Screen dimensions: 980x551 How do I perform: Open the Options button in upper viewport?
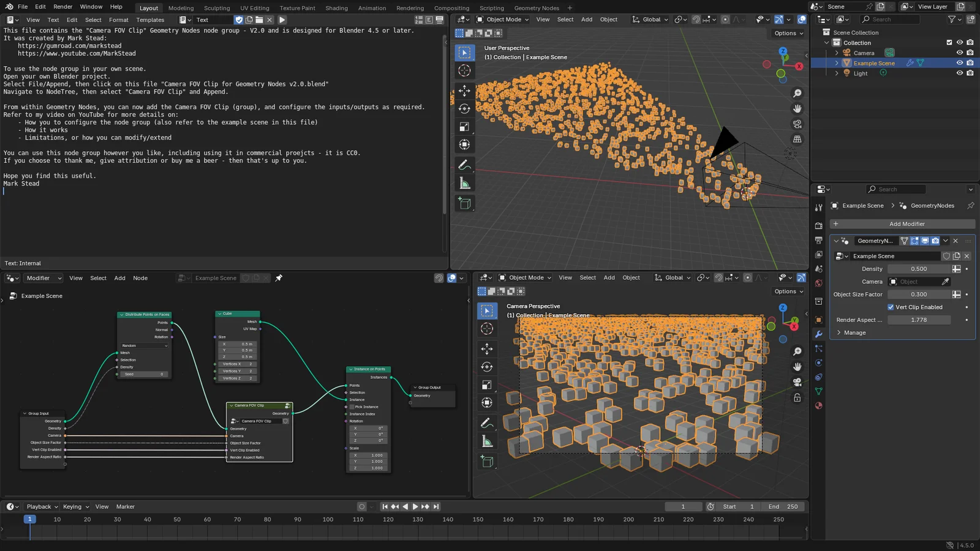(788, 33)
